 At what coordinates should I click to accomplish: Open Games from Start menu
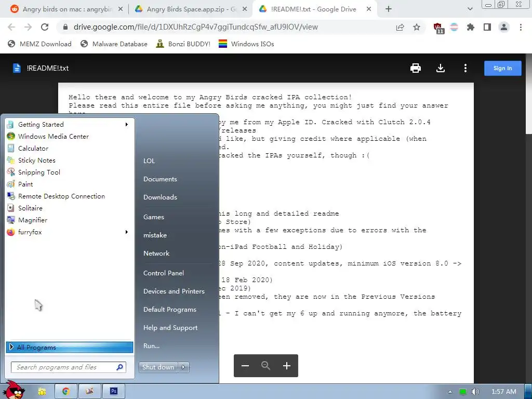coord(154,217)
